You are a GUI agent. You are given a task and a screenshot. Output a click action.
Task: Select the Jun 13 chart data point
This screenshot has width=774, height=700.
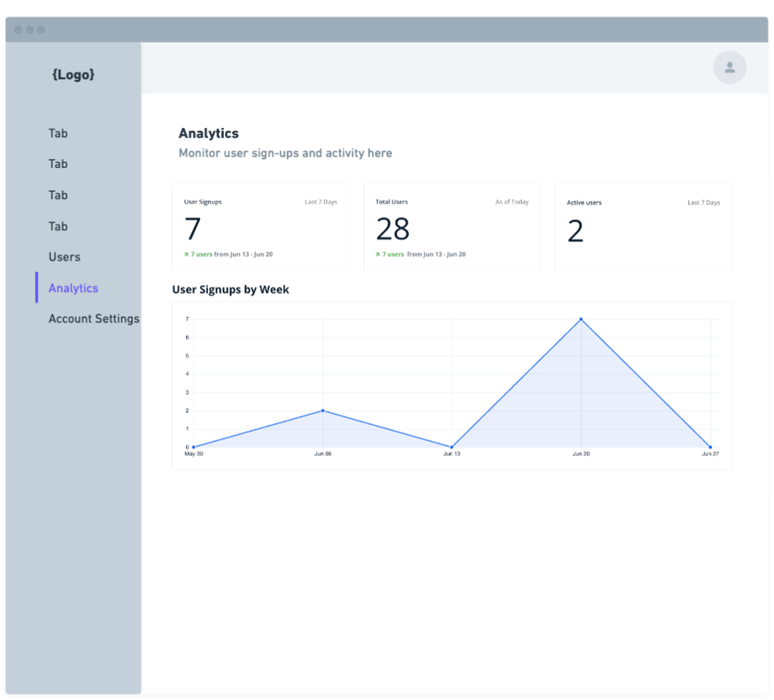(452, 448)
